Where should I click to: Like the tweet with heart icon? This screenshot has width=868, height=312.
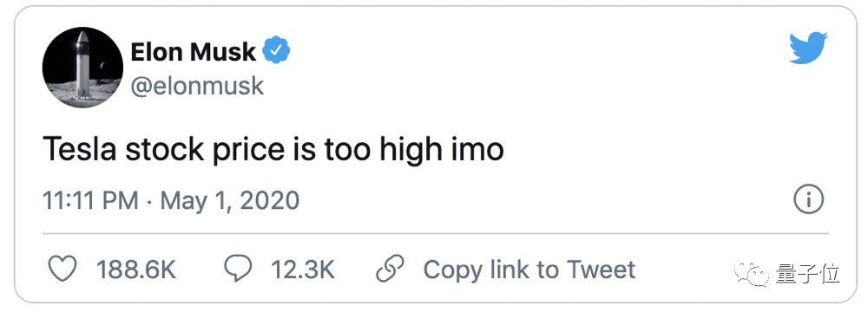pyautogui.click(x=62, y=270)
